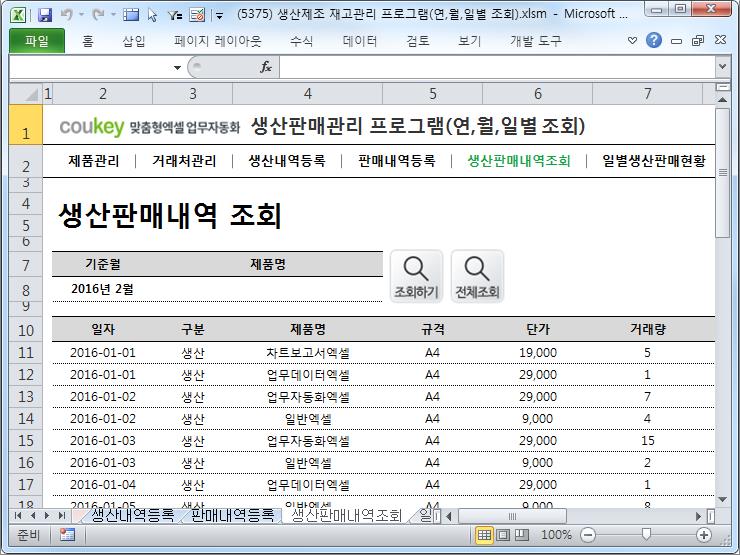This screenshot has width=740, height=555.
Task: Click the Select All corner triangle
Action: pos(26,94)
